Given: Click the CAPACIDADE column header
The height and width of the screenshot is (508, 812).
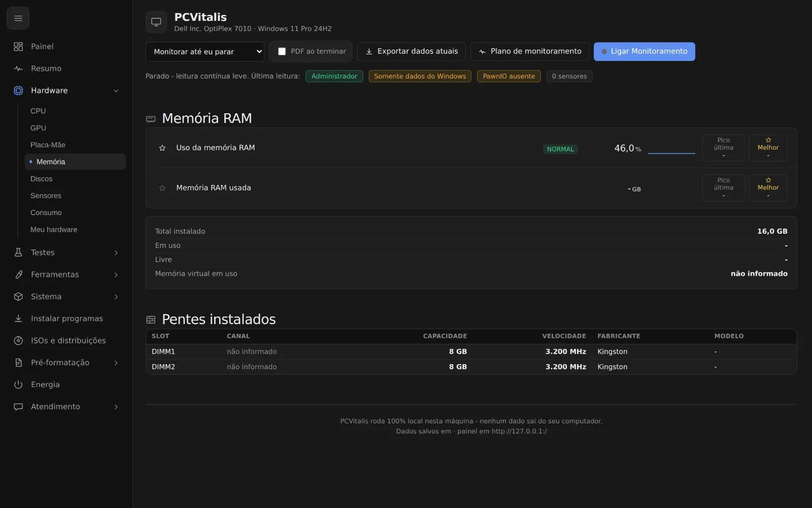Looking at the screenshot, I should (445, 336).
